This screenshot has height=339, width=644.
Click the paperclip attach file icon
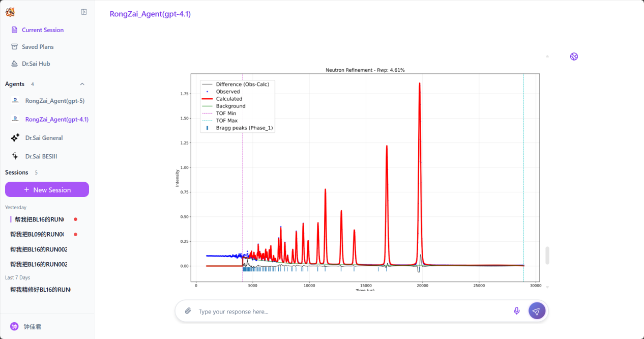click(188, 311)
